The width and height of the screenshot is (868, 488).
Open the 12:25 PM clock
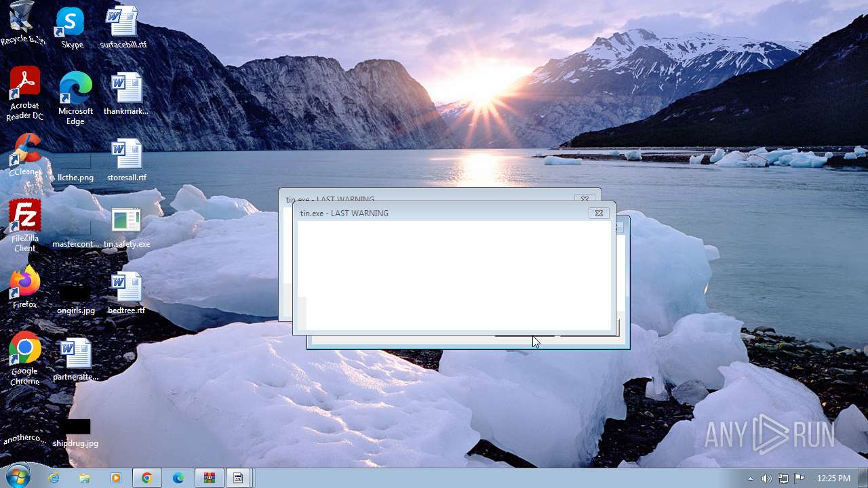click(833, 479)
